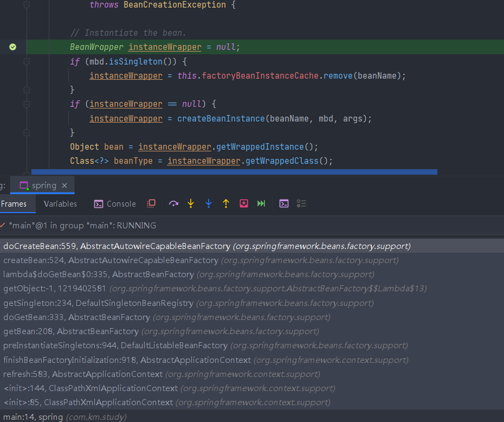Open the Console tab
504x422 pixels.
point(115,204)
